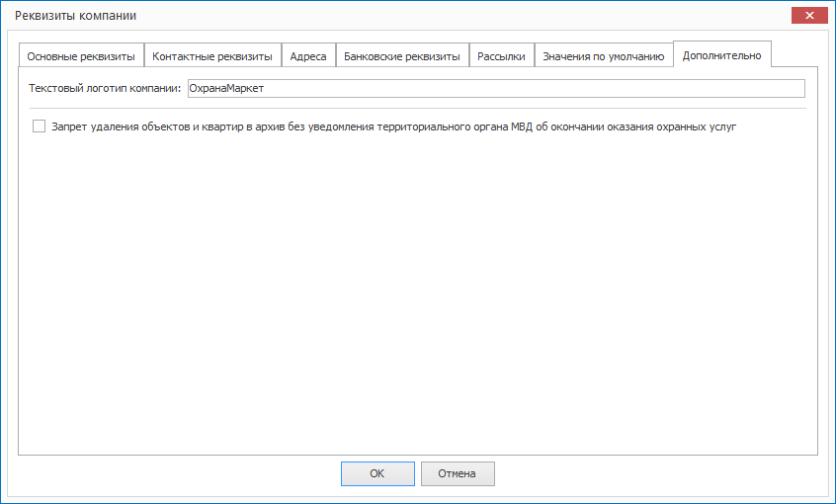Go to the Банковские реквизиты tab

click(402, 56)
